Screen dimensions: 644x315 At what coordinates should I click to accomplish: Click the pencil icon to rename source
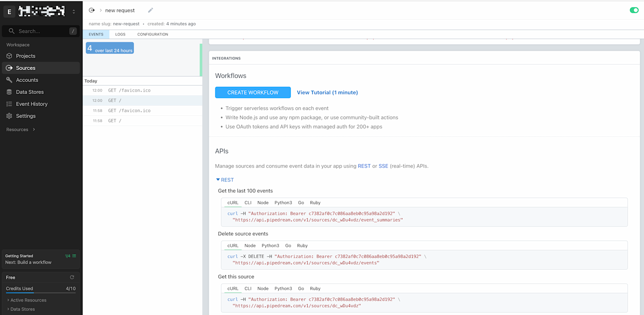[150, 10]
